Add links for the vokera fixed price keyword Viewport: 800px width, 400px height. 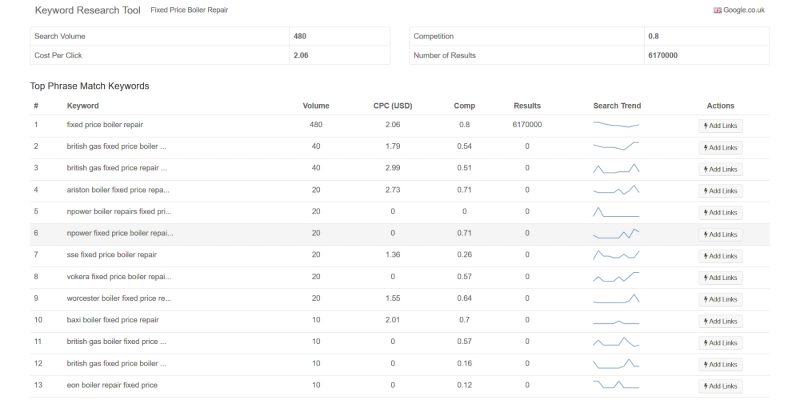[x=720, y=278]
